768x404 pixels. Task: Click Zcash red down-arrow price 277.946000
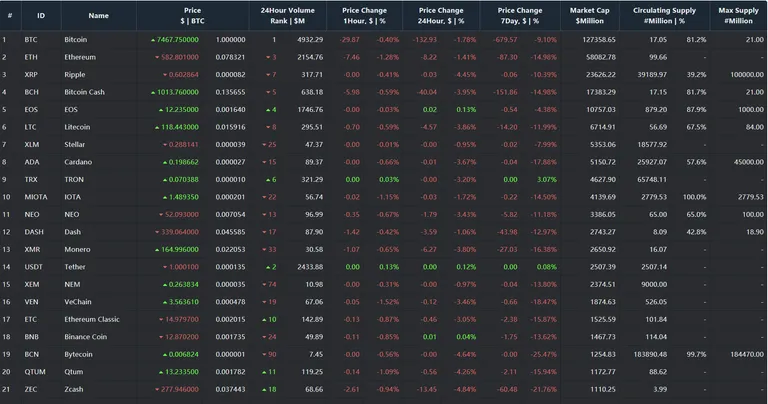[177, 389]
